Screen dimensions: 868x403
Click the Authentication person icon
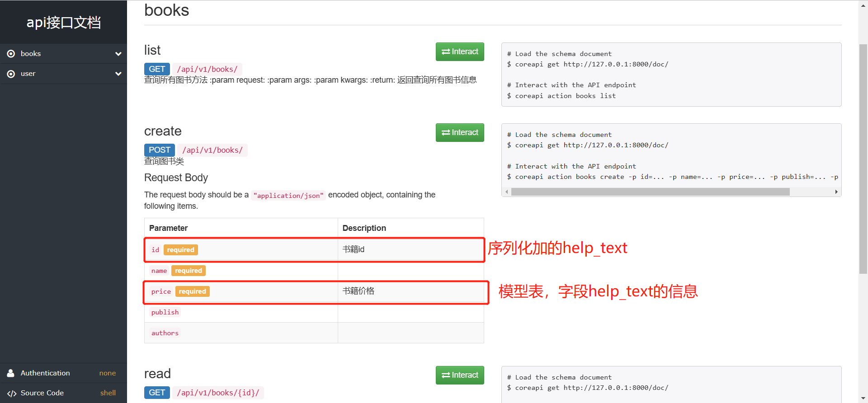[x=11, y=373]
